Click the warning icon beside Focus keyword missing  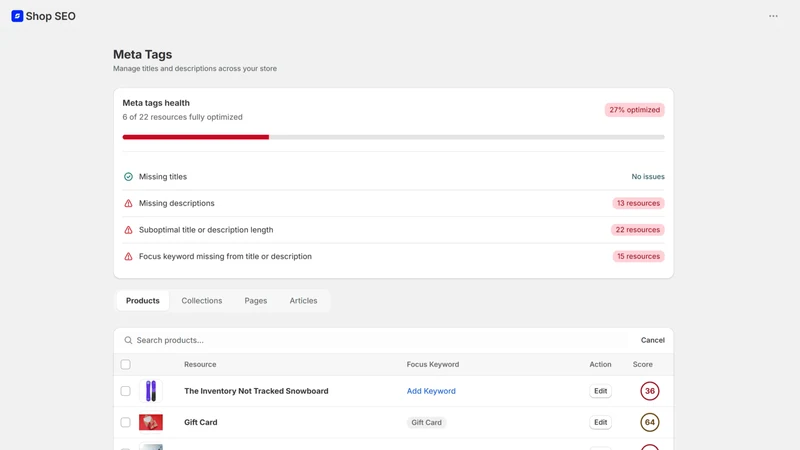click(128, 256)
